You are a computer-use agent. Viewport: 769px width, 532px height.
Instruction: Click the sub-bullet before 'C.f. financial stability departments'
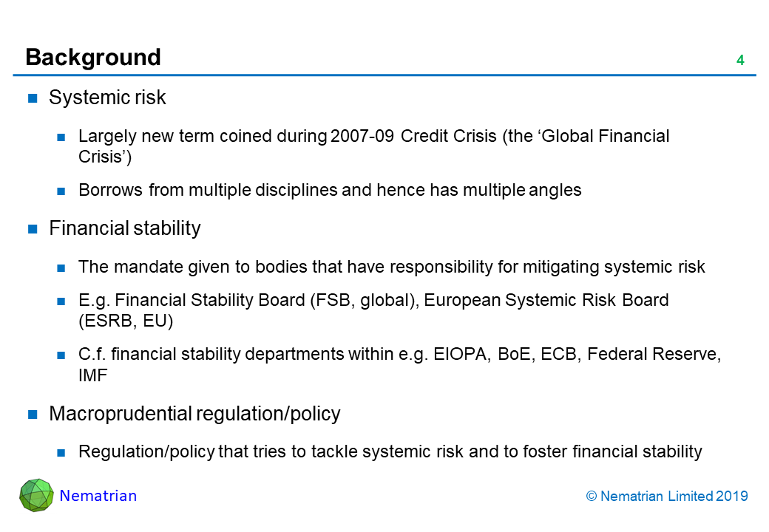[x=62, y=355]
